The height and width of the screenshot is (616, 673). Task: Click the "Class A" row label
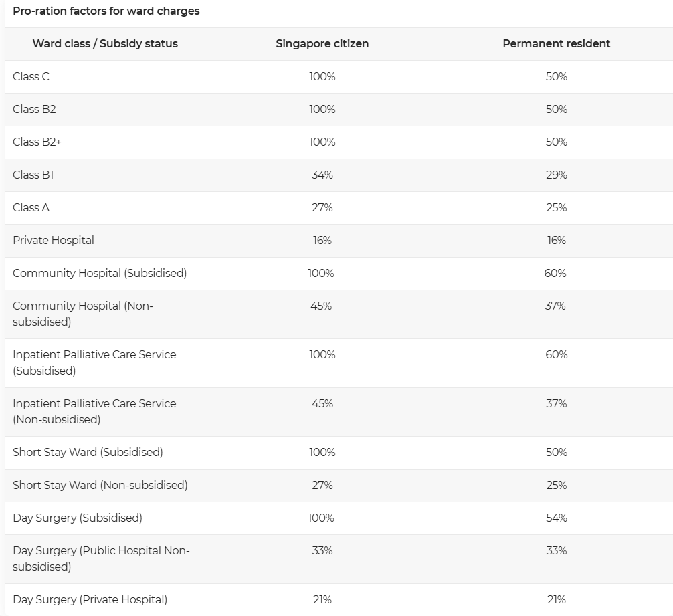[31, 207]
